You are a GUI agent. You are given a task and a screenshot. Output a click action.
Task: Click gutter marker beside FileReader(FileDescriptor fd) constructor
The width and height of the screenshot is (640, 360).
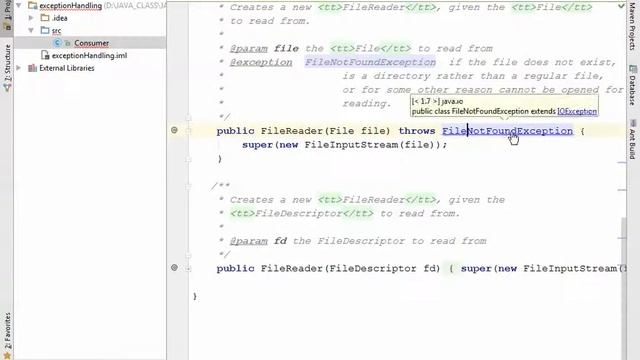[174, 268]
